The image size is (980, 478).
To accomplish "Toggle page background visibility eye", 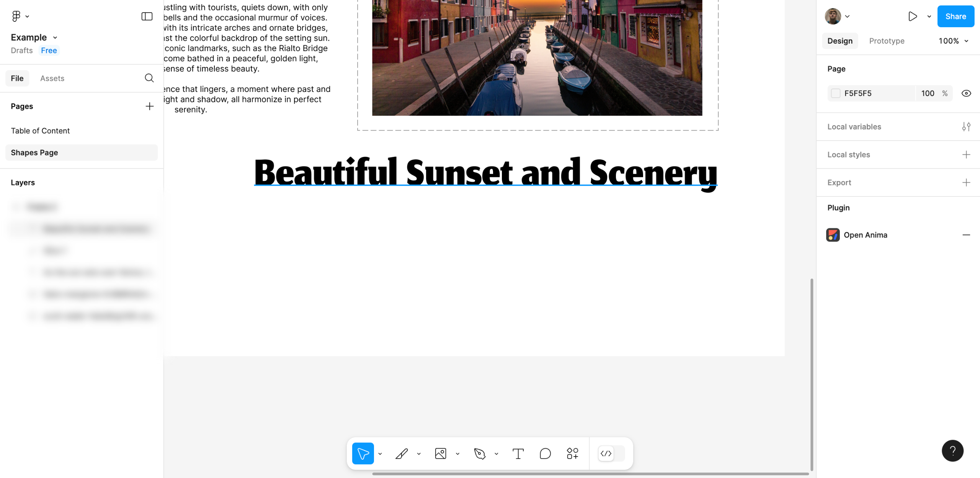I will (x=966, y=93).
